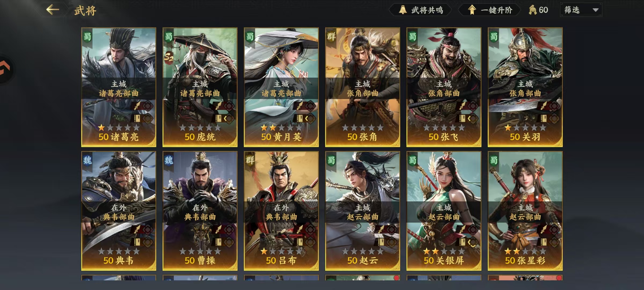Click the 一键升阶 upgrade arrow icon
Viewport: 644px width, 290px height.
(x=472, y=10)
